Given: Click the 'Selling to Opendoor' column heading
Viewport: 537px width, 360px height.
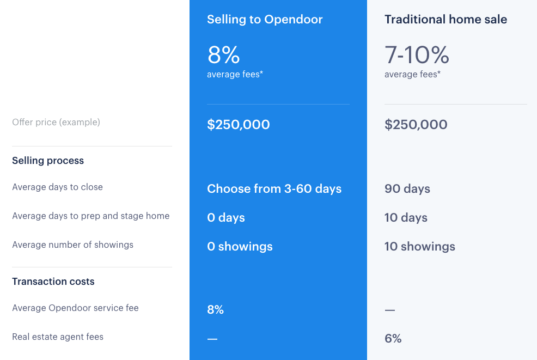Looking at the screenshot, I should 265,20.
